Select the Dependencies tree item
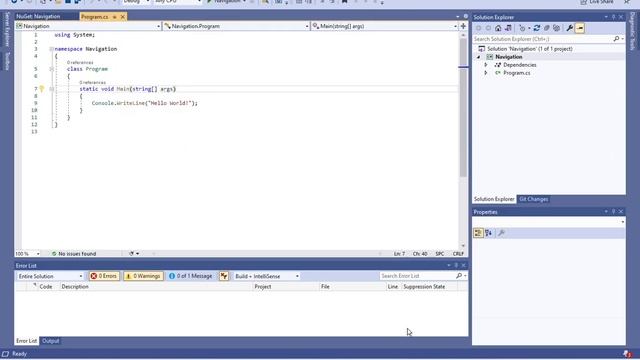Image resolution: width=640 pixels, height=360 pixels. point(520,65)
